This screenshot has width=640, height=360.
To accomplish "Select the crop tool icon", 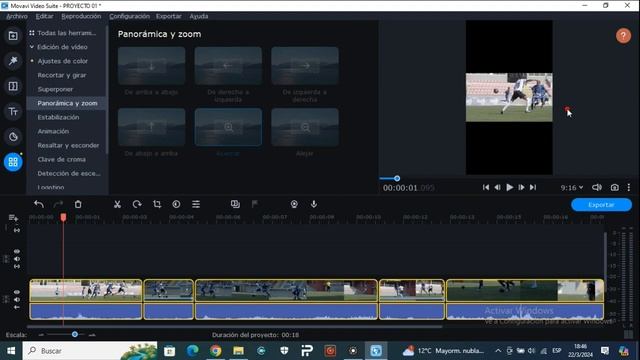I will pos(157,204).
